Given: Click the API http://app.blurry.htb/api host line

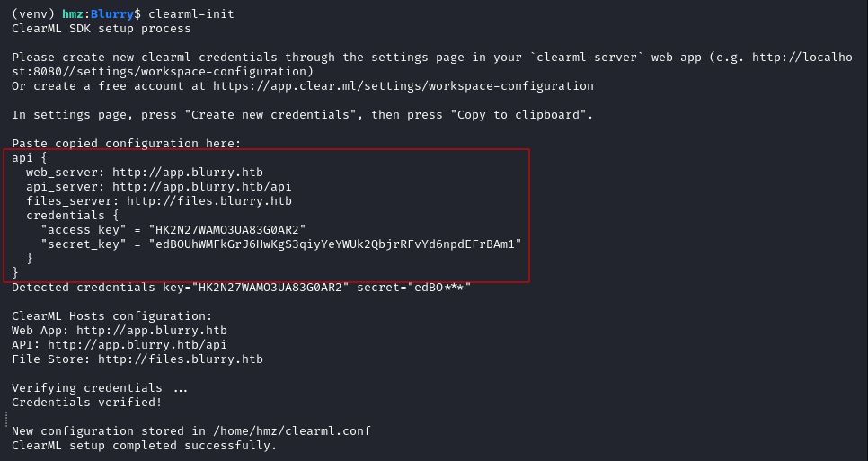Looking at the screenshot, I should (x=119, y=345).
